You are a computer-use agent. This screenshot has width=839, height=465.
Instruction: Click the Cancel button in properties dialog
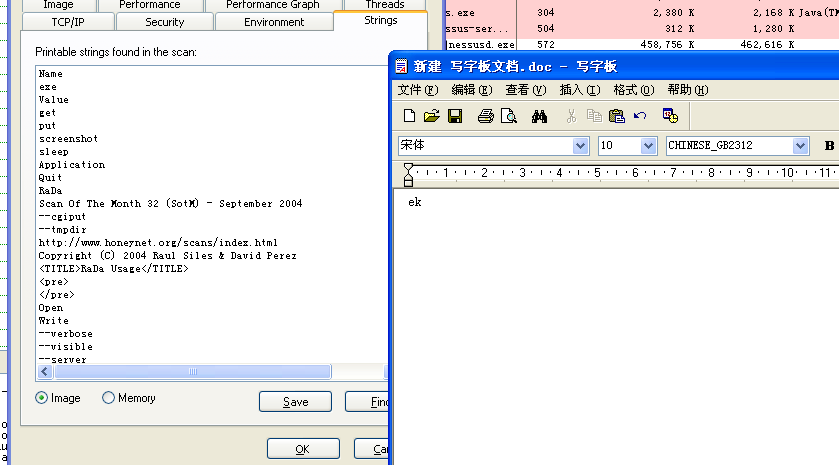point(372,449)
